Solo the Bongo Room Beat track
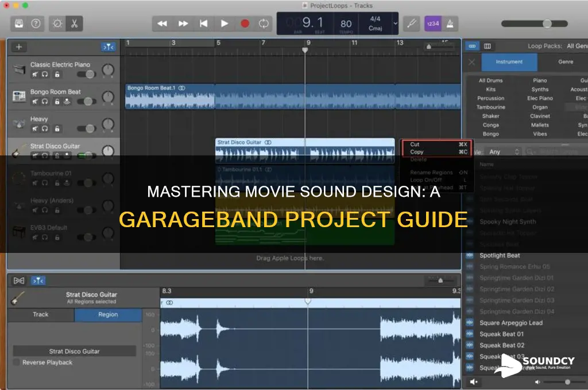This screenshot has width=588, height=390. (45, 102)
